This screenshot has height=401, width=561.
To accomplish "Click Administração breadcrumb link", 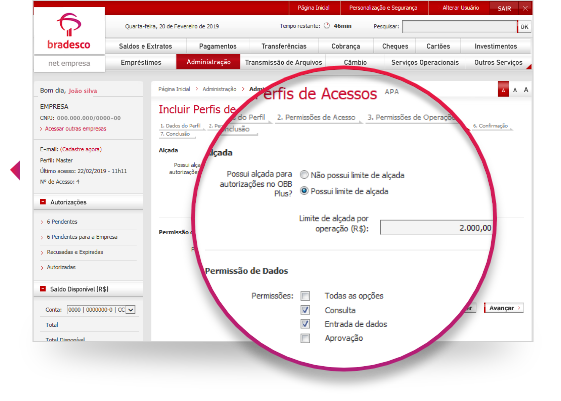I will (x=219, y=89).
